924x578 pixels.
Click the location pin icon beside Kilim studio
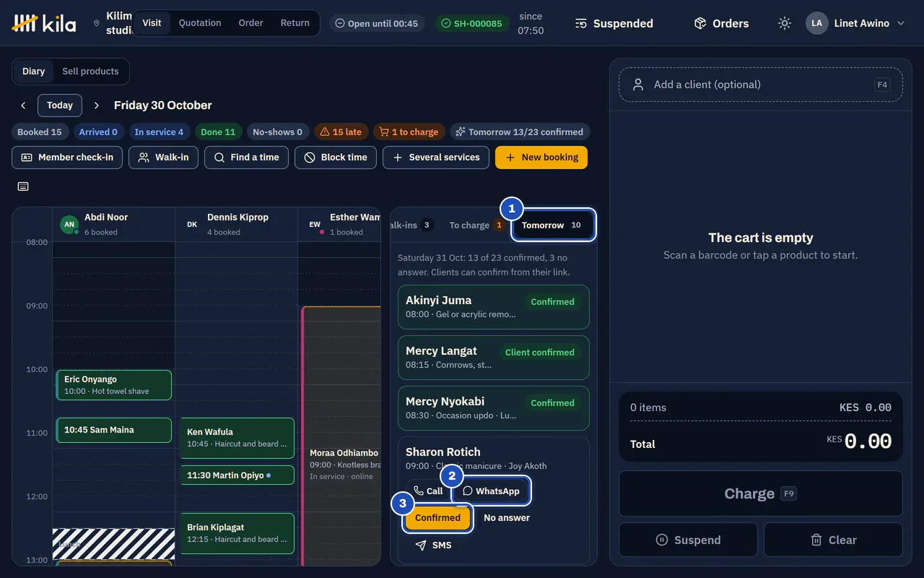pyautogui.click(x=97, y=23)
